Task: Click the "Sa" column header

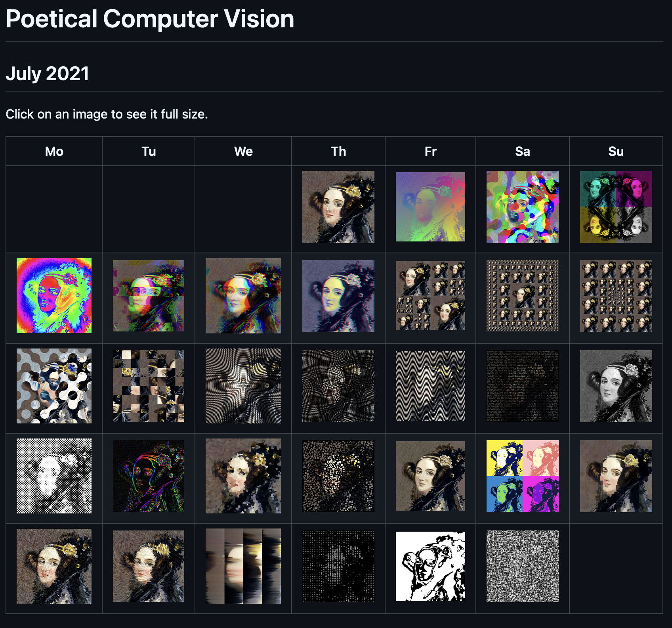Action: pyautogui.click(x=523, y=151)
